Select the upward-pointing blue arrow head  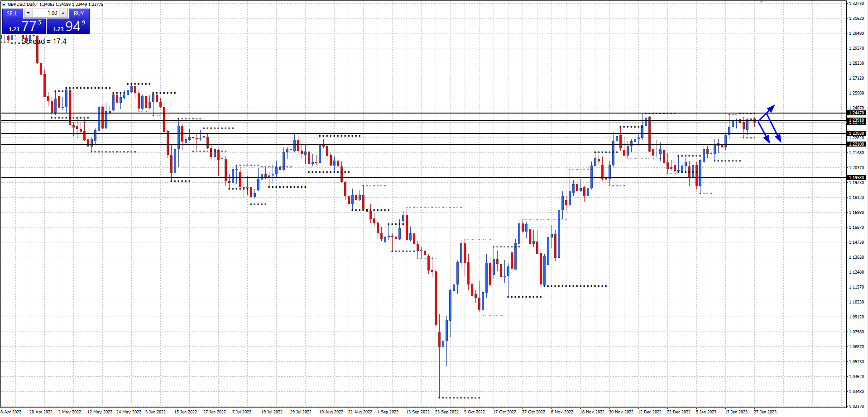pyautogui.click(x=771, y=108)
